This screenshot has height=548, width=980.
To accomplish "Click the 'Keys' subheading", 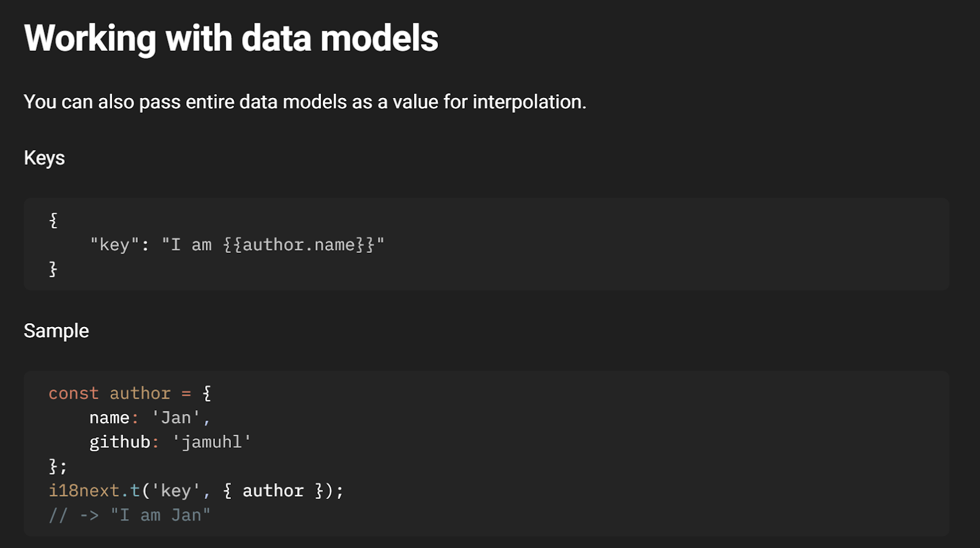I will (x=44, y=158).
